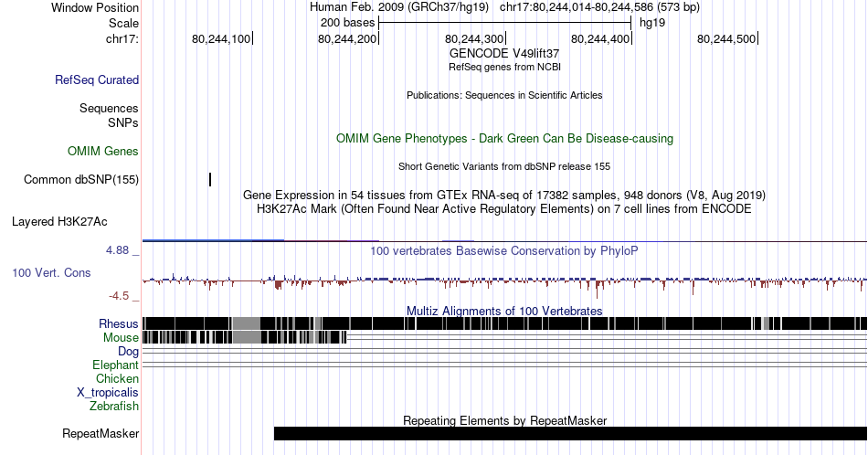
Task: Click the 100 Vert. Cons track label
Action: [51, 272]
